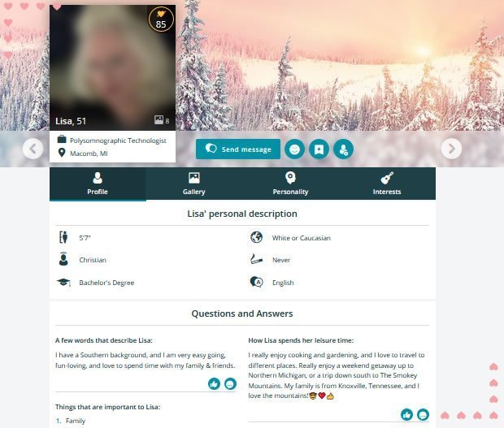This screenshot has width=504, height=428.
Task: Select the Interests tab
Action: [387, 184]
